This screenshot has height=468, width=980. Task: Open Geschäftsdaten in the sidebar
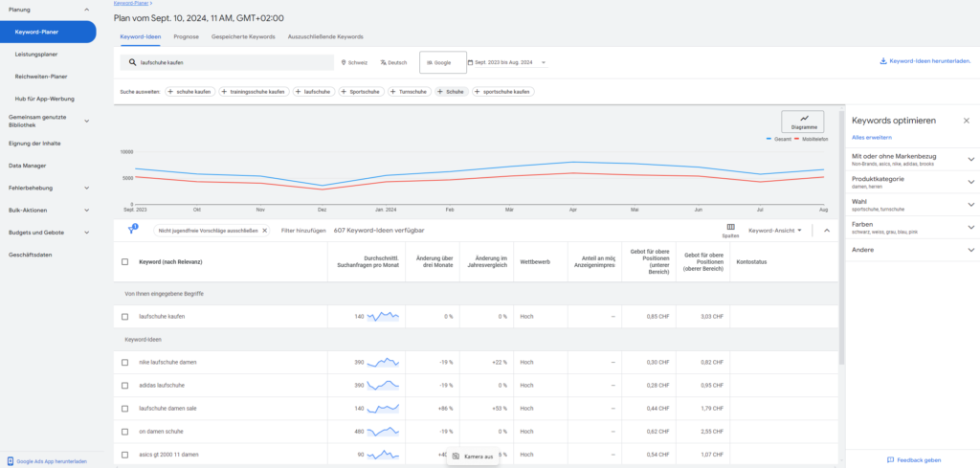30,255
